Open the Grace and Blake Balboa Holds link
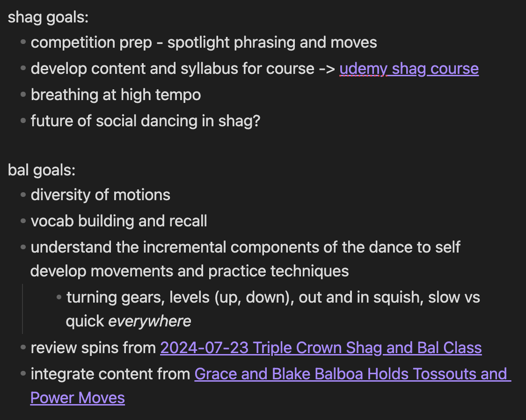Screen dimensions: 526x420 (351, 374)
